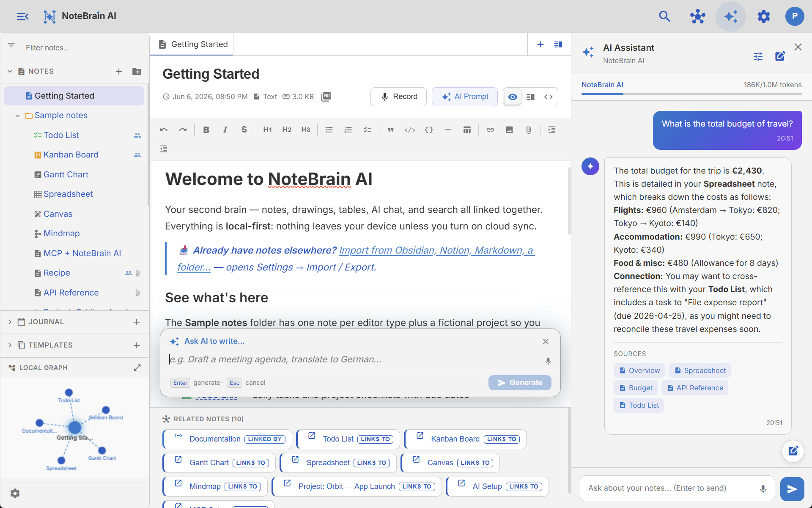Open global search magnifier icon

tap(664, 17)
